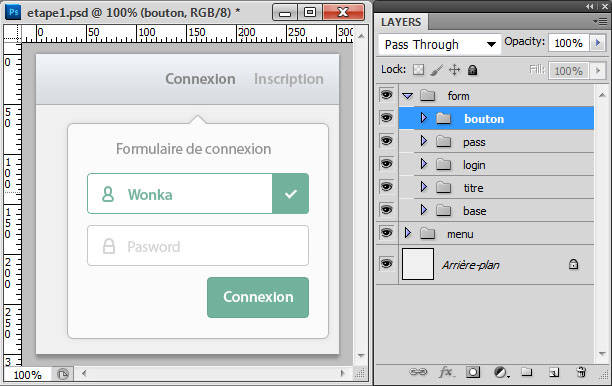612x386 pixels.
Task: Open the Fill slider arrow
Action: coord(598,71)
